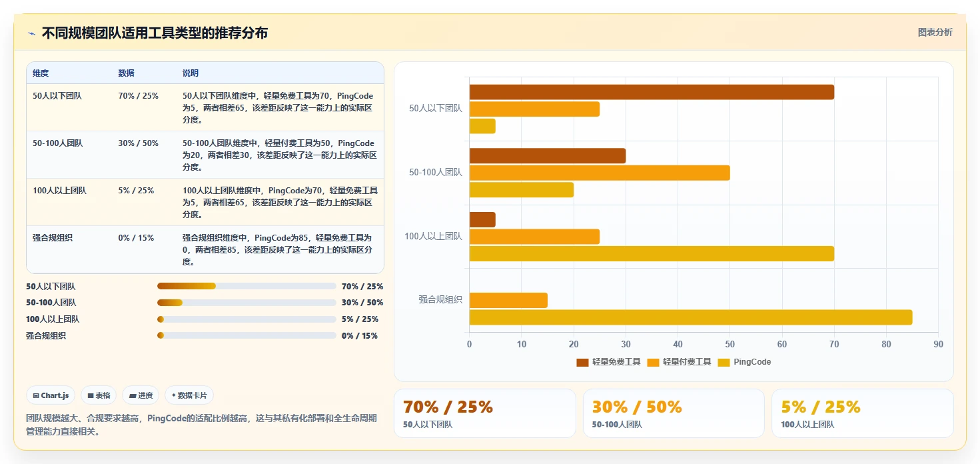Click the PingCode bar for 50人以下团队
The height and width of the screenshot is (464, 980).
[482, 126]
